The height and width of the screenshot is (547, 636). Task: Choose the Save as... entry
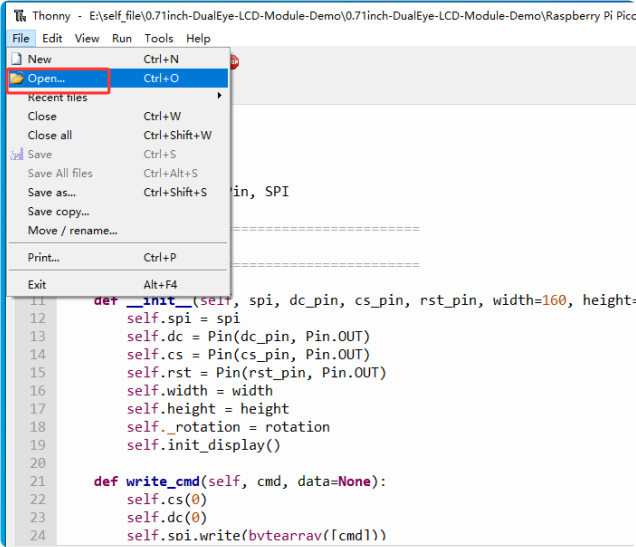pos(51,193)
